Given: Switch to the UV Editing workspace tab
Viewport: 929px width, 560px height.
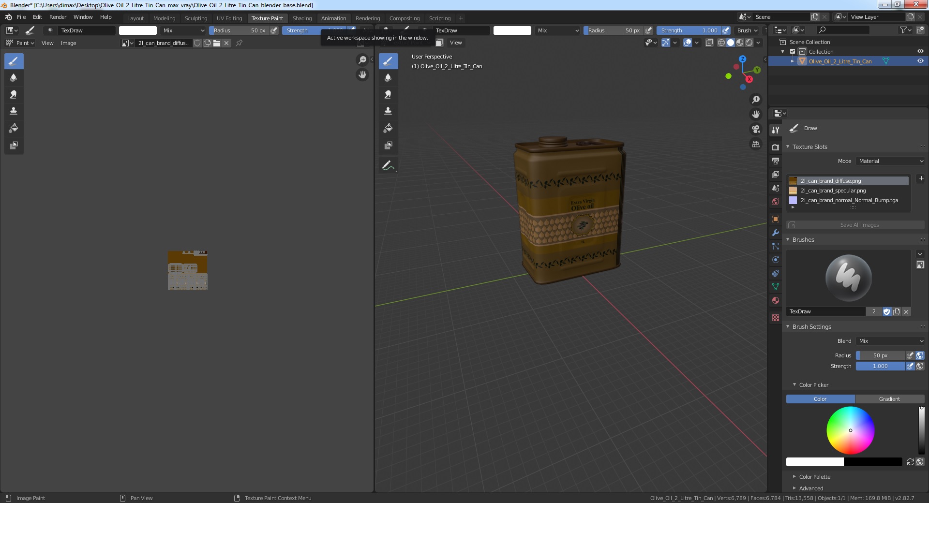Looking at the screenshot, I should click(229, 18).
